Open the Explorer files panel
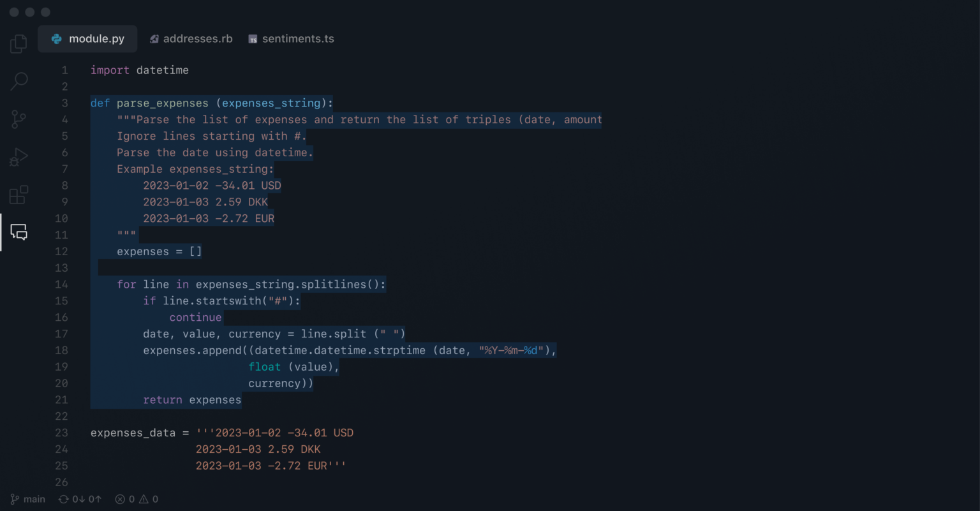980x511 pixels. (x=19, y=44)
